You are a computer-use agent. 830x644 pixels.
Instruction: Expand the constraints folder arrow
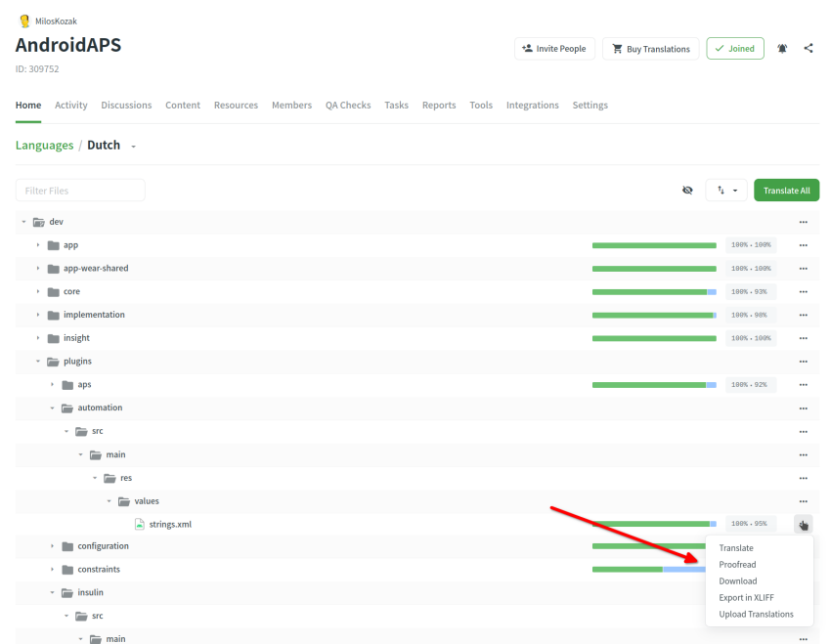click(53, 570)
